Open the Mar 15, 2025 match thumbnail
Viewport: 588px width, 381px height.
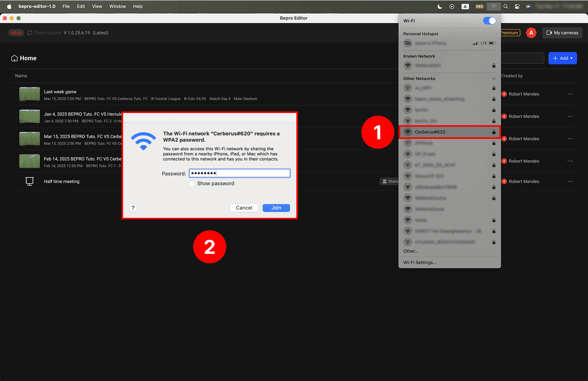[29, 139]
